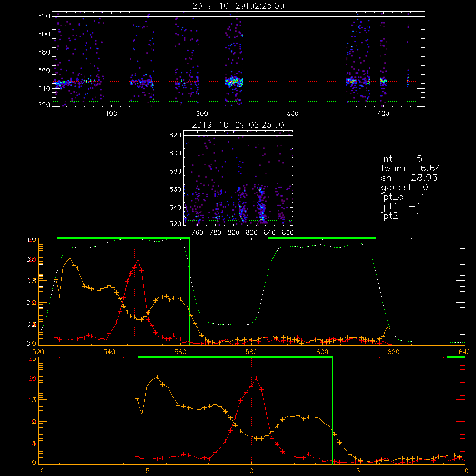Select the 'sn 28.93' readout line
This screenshot has width=476, height=476.
click(x=409, y=178)
